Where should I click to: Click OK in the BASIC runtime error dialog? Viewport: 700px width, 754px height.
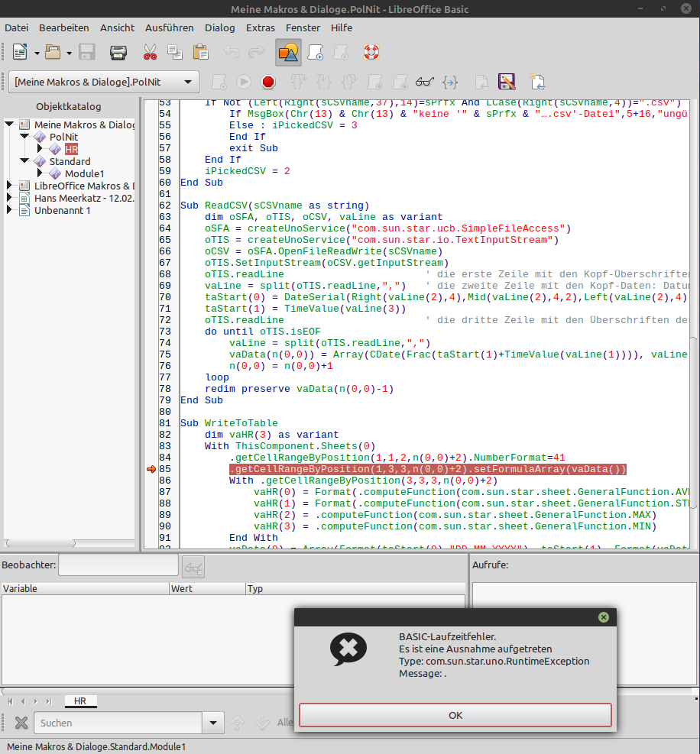(455, 715)
